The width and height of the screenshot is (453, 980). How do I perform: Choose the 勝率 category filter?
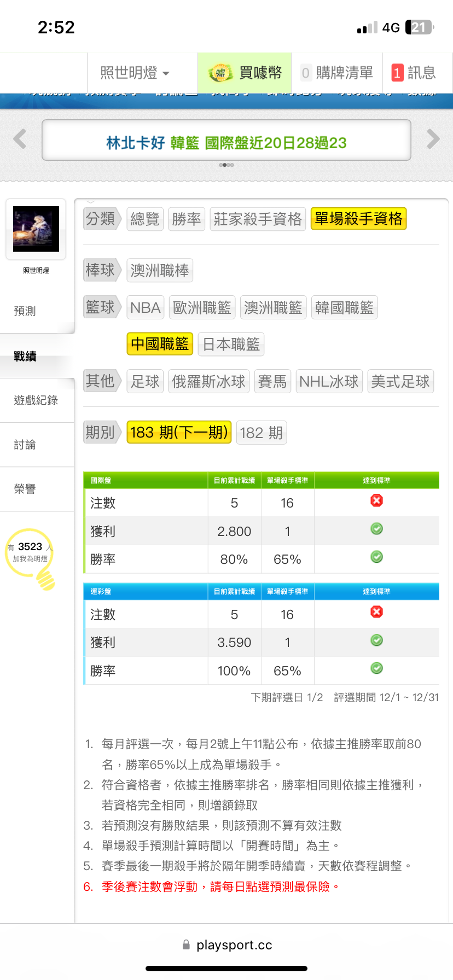(x=187, y=219)
